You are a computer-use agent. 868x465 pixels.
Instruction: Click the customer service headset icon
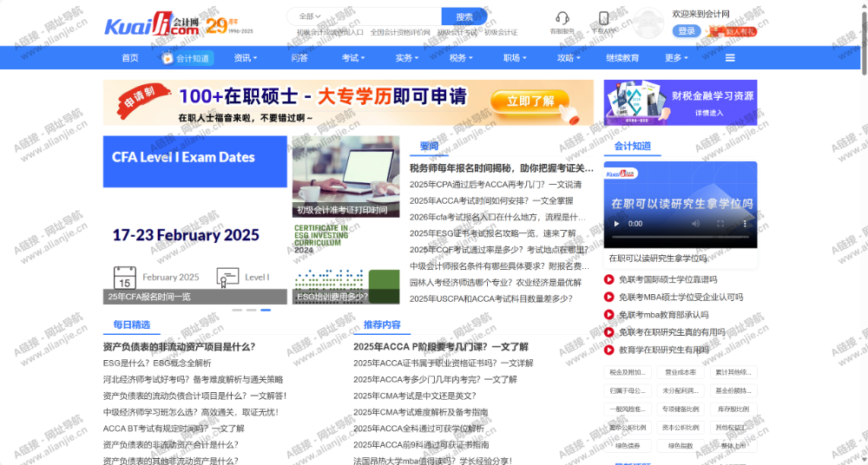point(562,18)
